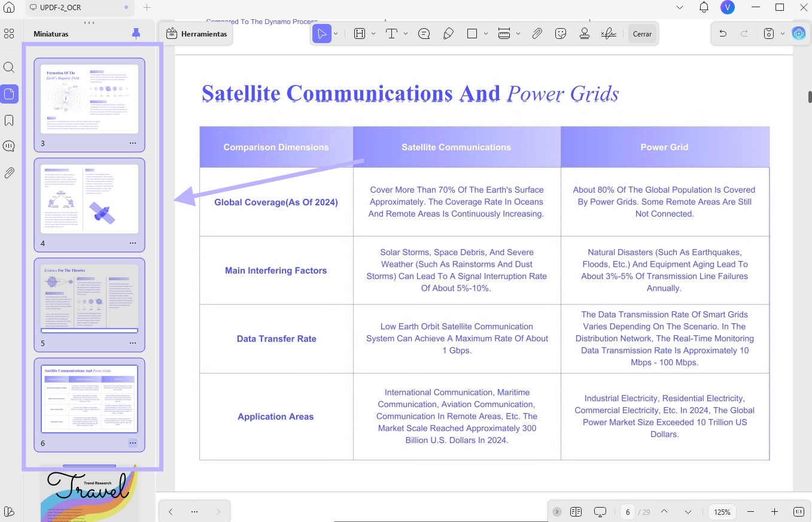Click the document vertical scrollbar thumb
The width and height of the screenshot is (812, 522).
(x=810, y=97)
